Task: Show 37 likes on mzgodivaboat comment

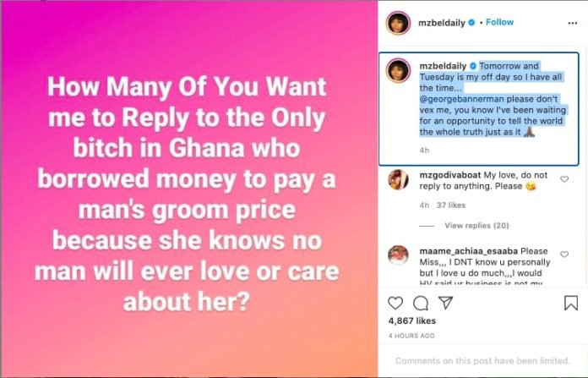Action: 451,205
